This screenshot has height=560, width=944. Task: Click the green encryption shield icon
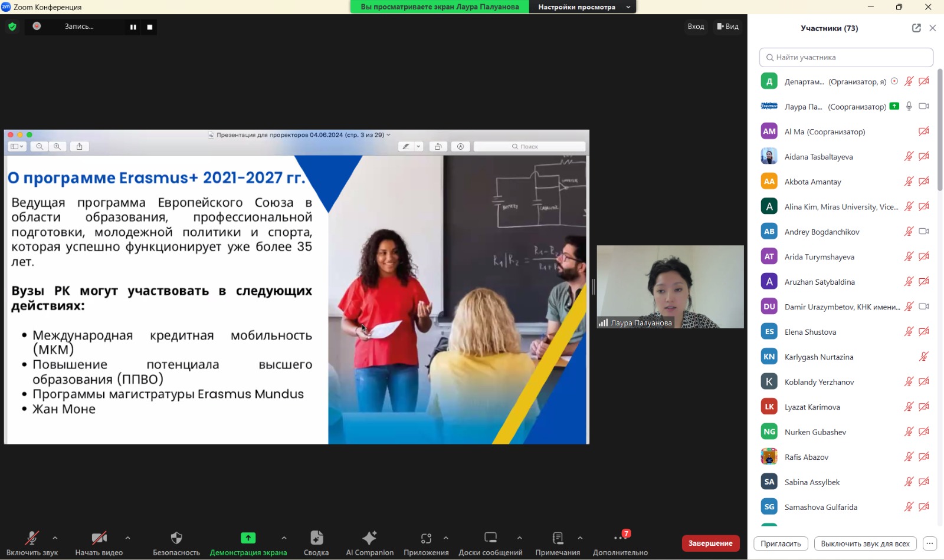pyautogui.click(x=12, y=27)
